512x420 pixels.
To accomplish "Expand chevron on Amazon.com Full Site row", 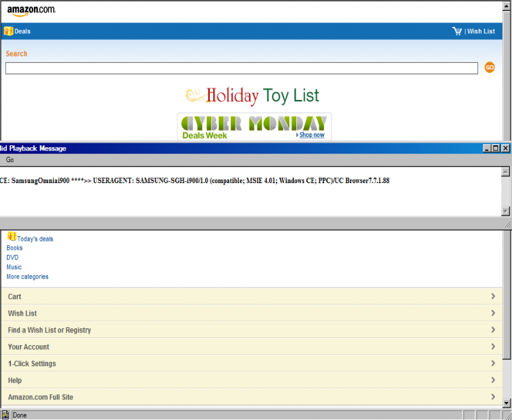I will click(x=493, y=396).
